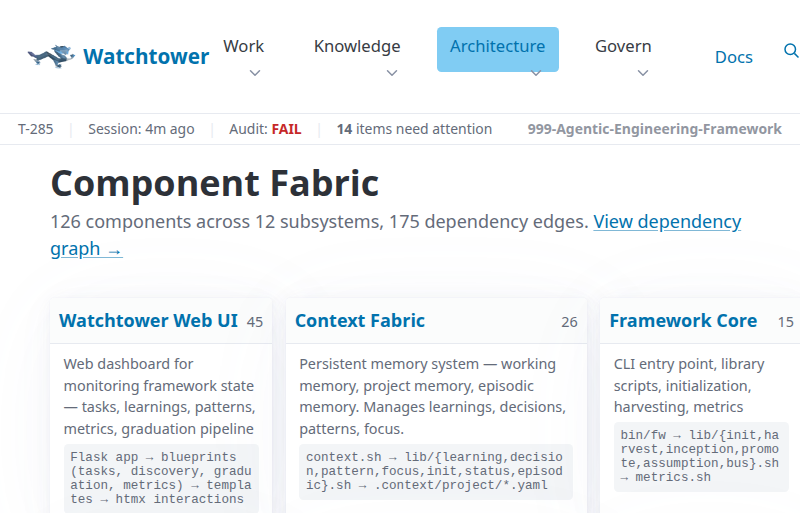Go to the Watchtower home title
The image size is (800, 513).
pos(146,57)
